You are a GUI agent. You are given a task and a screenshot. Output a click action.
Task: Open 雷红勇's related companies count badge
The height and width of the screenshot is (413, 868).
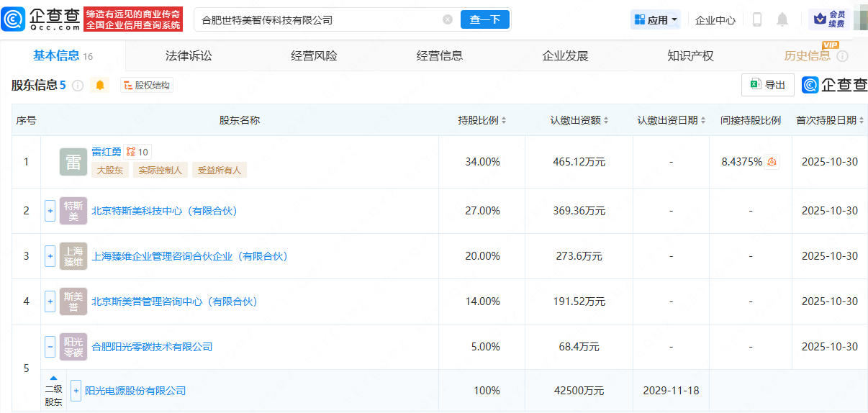(137, 152)
